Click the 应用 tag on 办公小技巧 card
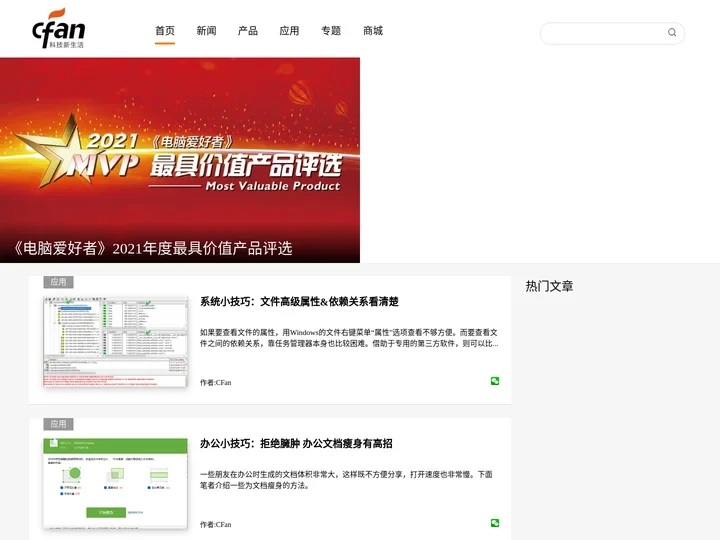Viewport: 720px width, 540px height. tap(58, 424)
